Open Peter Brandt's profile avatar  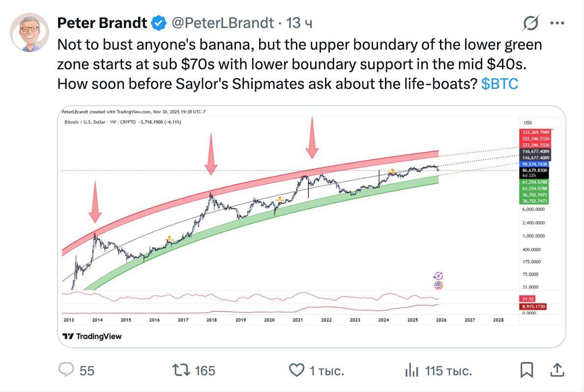tap(29, 32)
